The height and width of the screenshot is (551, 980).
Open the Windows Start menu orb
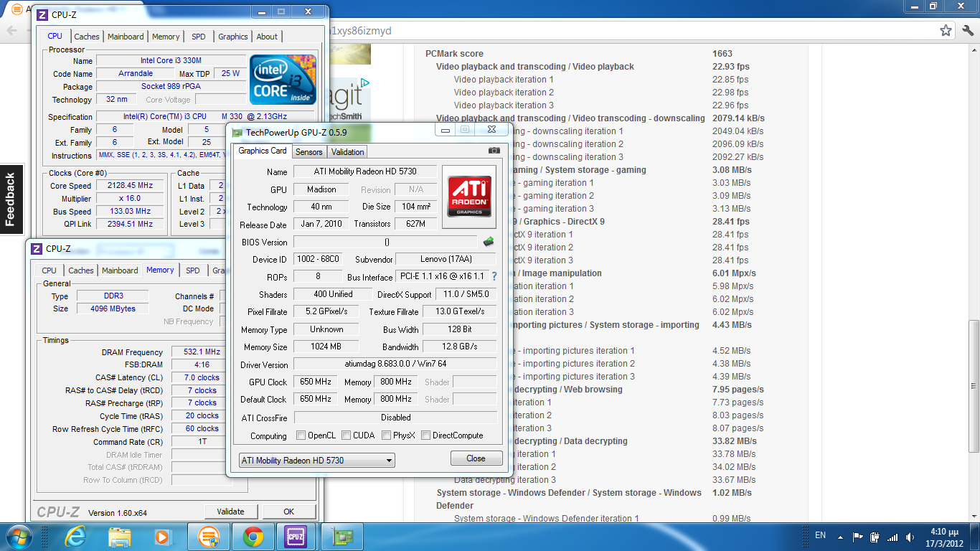coord(19,537)
